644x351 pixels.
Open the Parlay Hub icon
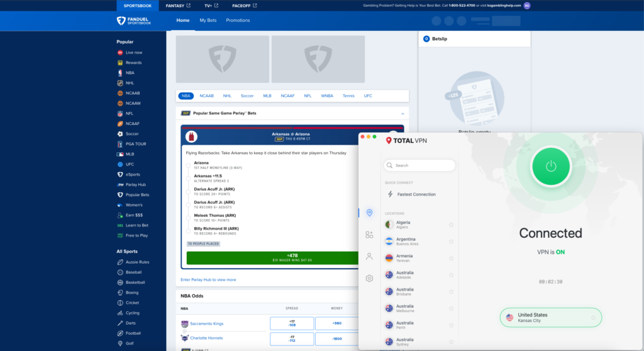[120, 184]
